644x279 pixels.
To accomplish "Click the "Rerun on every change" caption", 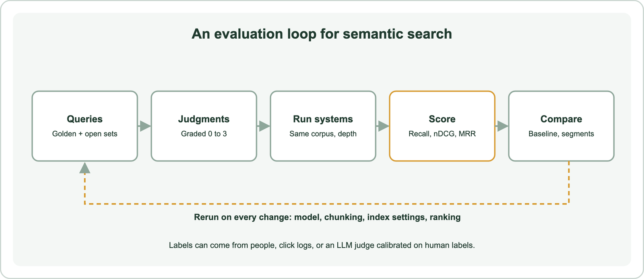I will coord(327,217).
